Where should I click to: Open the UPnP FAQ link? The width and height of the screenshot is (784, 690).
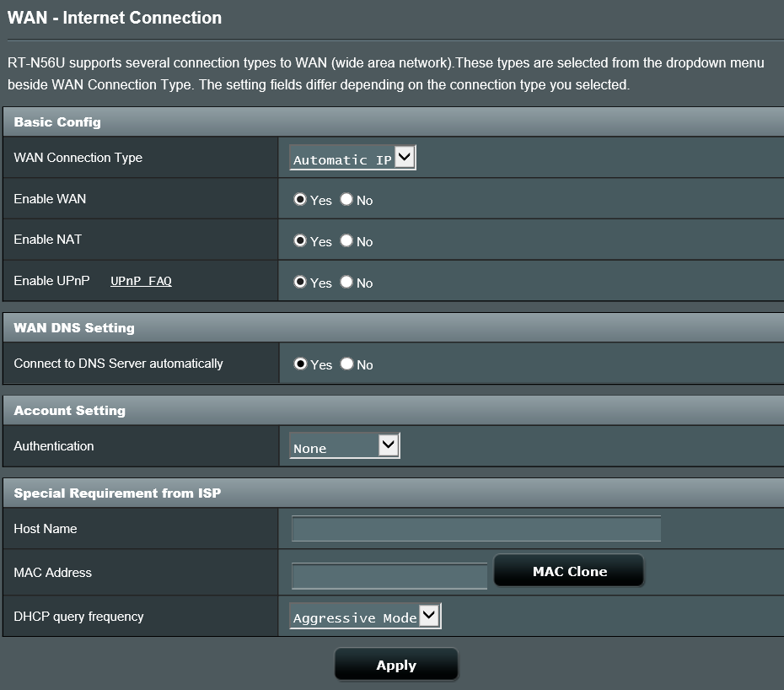(x=140, y=281)
